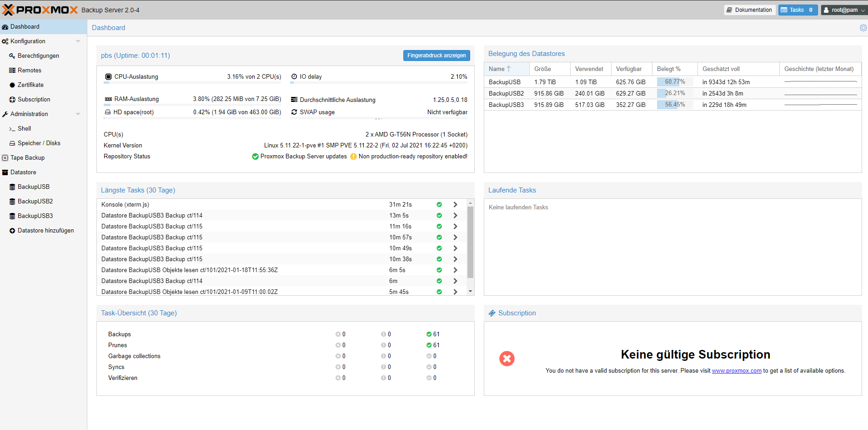This screenshot has height=430, width=868.
Task: Click the Längste Tasks scrollbar up arrow
Action: 471,203
